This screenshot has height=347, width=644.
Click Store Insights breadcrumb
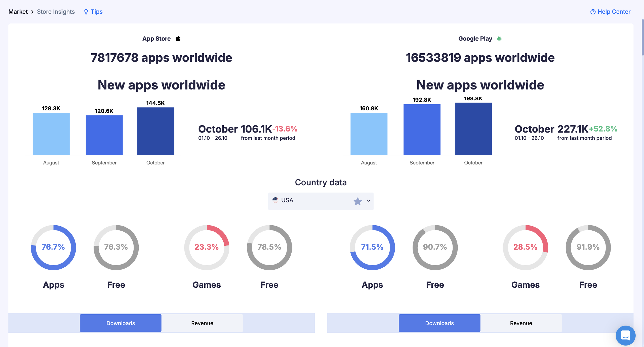(x=56, y=12)
